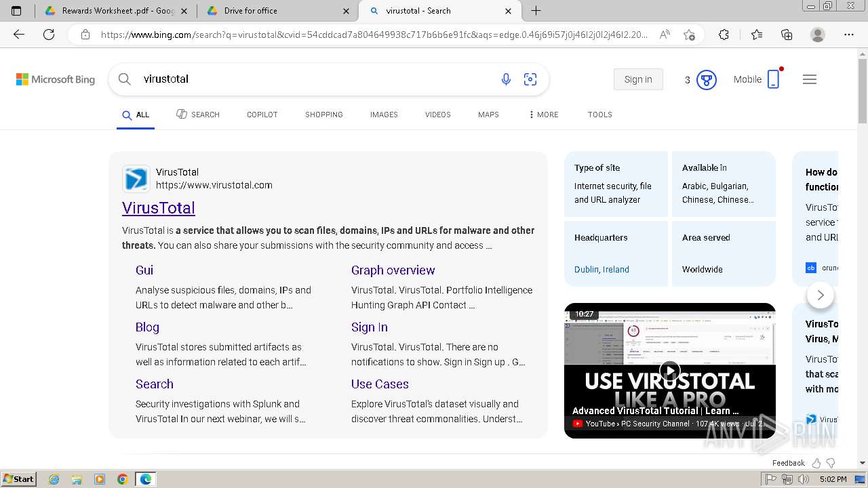
Task: Add this page to favorites
Action: pos(689,35)
